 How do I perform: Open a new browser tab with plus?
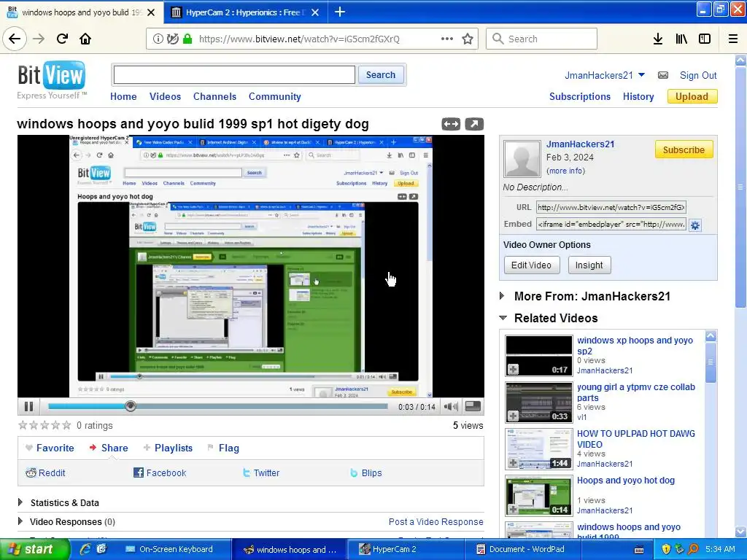coord(340,12)
